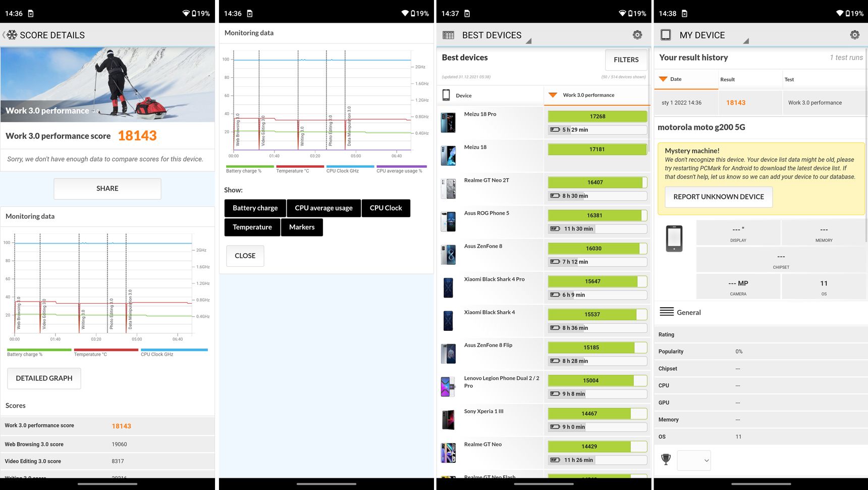The width and height of the screenshot is (868, 490).
Task: Toggle Temperature graph series
Action: [252, 227]
